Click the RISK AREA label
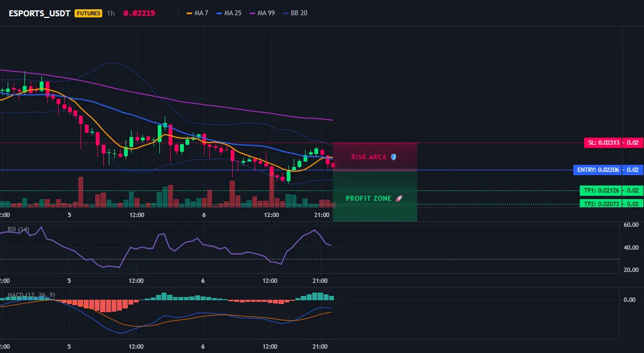The image size is (644, 353). (369, 157)
